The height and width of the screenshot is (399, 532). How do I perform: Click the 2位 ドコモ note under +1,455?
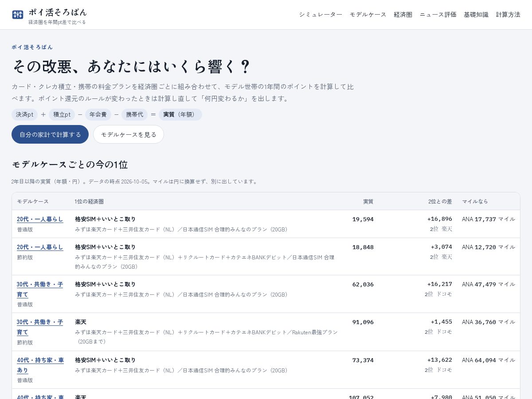438,332
